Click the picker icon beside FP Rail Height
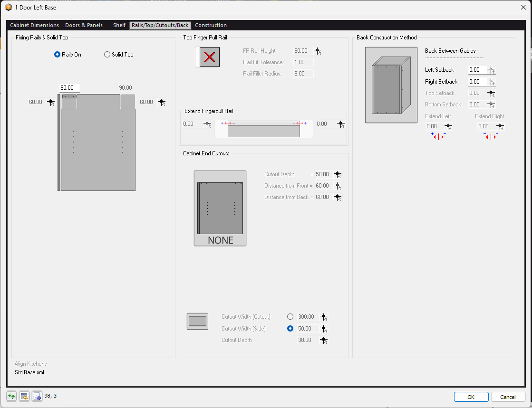Viewport: 532px width, 408px height. pos(318,51)
